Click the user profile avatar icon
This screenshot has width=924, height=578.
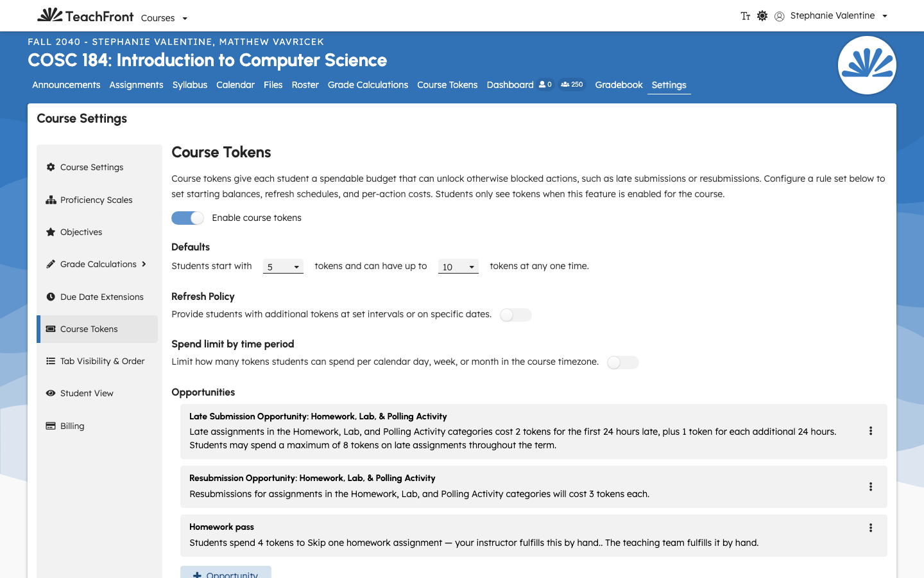780,17
